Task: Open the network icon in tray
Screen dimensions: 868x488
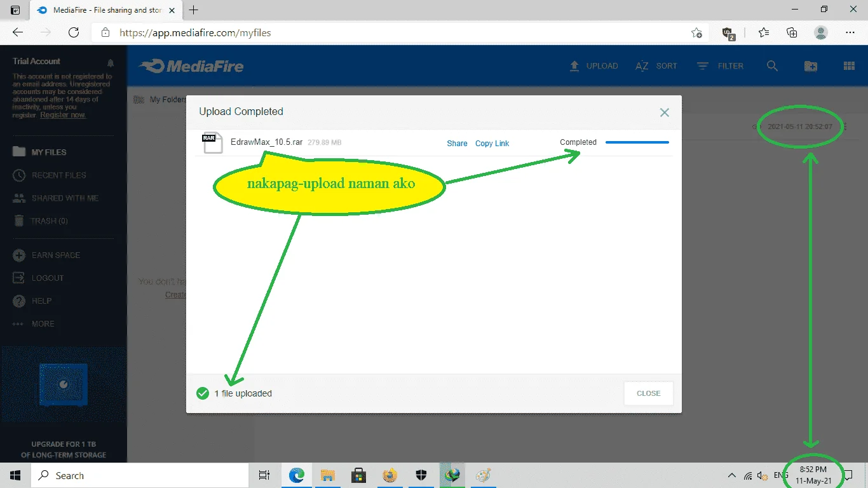Action: click(x=748, y=475)
